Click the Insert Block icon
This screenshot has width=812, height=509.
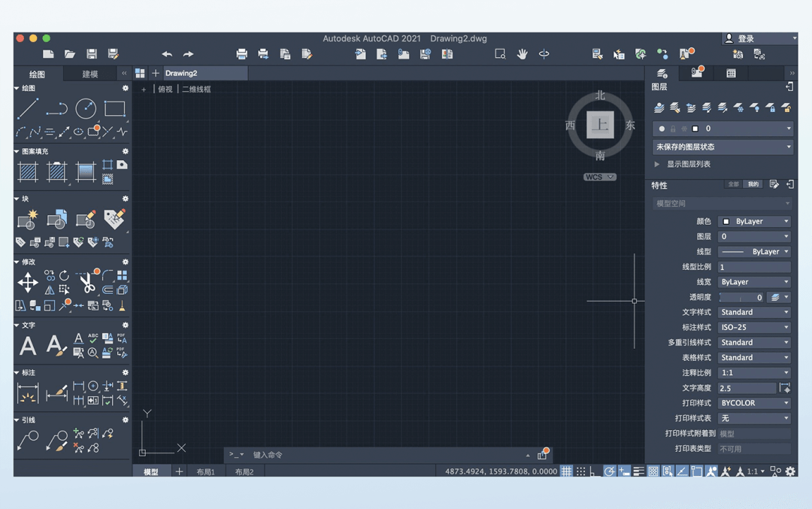(x=57, y=219)
